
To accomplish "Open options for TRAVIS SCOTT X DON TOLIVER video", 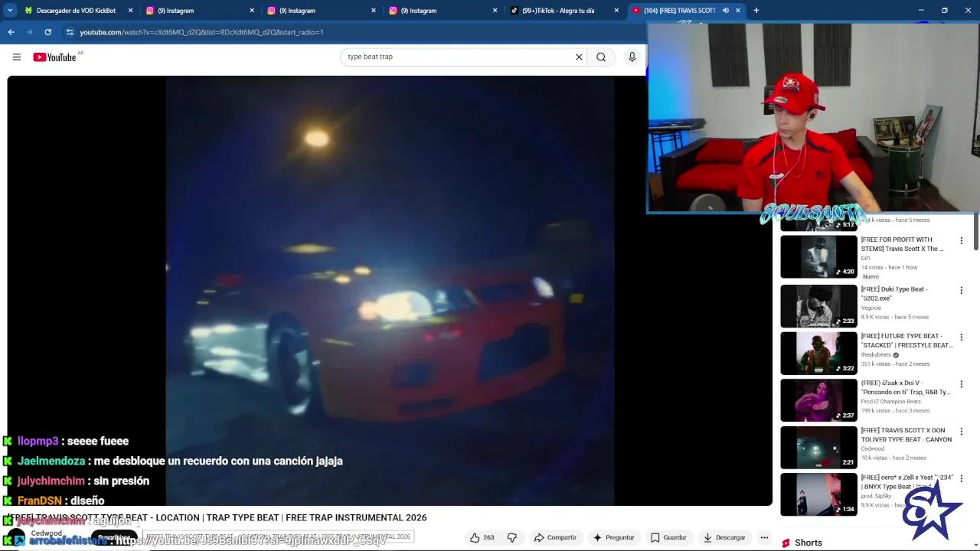I will (961, 432).
